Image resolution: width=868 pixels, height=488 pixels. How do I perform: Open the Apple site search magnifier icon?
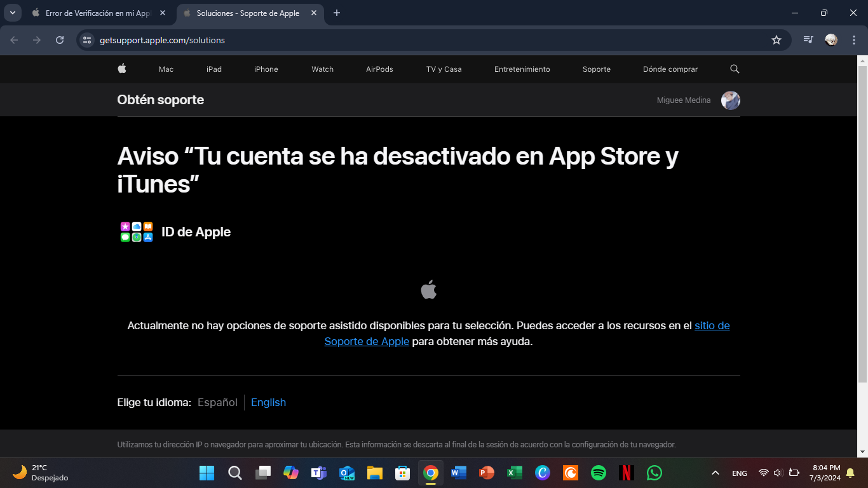pyautogui.click(x=735, y=69)
